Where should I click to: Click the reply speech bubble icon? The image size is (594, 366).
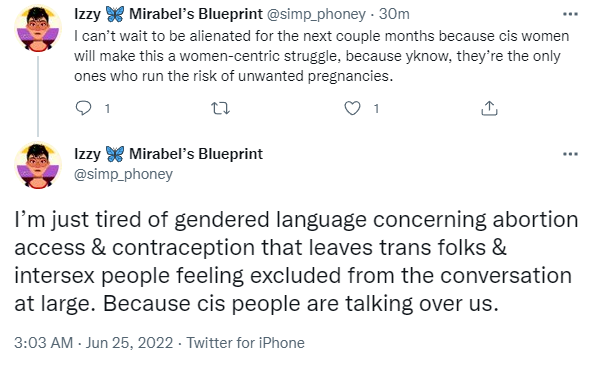pyautogui.click(x=83, y=108)
